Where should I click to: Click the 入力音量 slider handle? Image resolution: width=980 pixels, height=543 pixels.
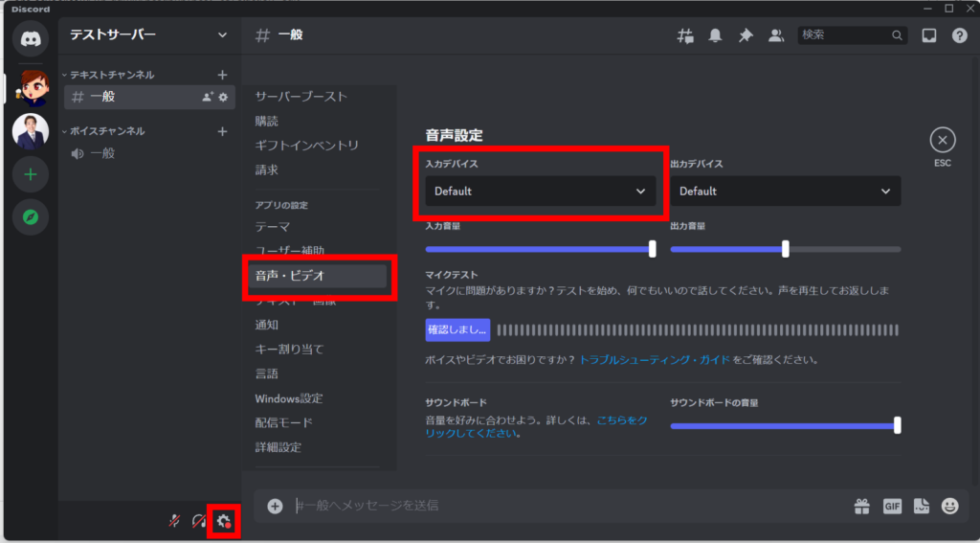point(653,249)
